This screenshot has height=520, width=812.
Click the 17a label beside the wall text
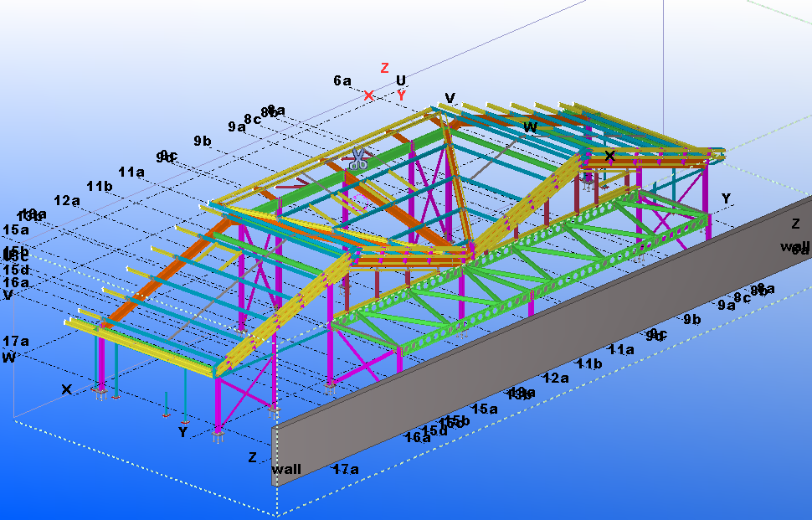[346, 469]
